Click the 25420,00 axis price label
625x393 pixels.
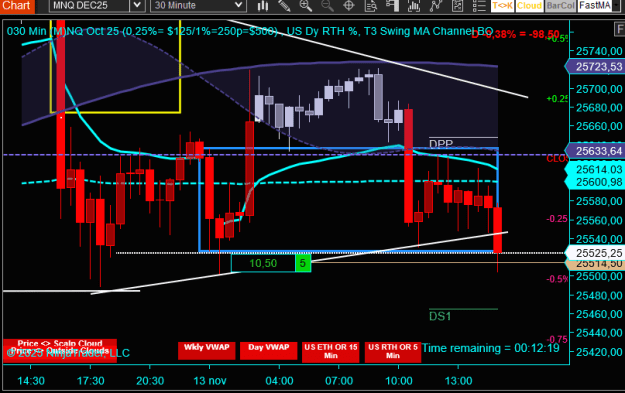599,352
